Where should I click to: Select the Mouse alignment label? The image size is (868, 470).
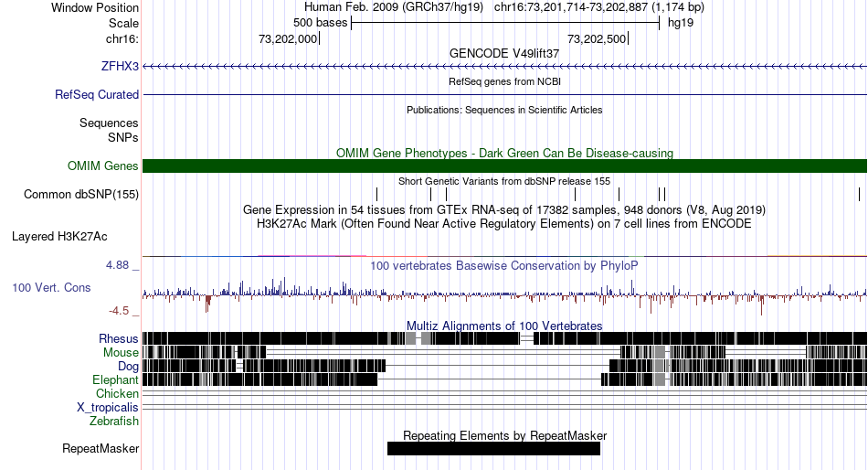pos(121,353)
